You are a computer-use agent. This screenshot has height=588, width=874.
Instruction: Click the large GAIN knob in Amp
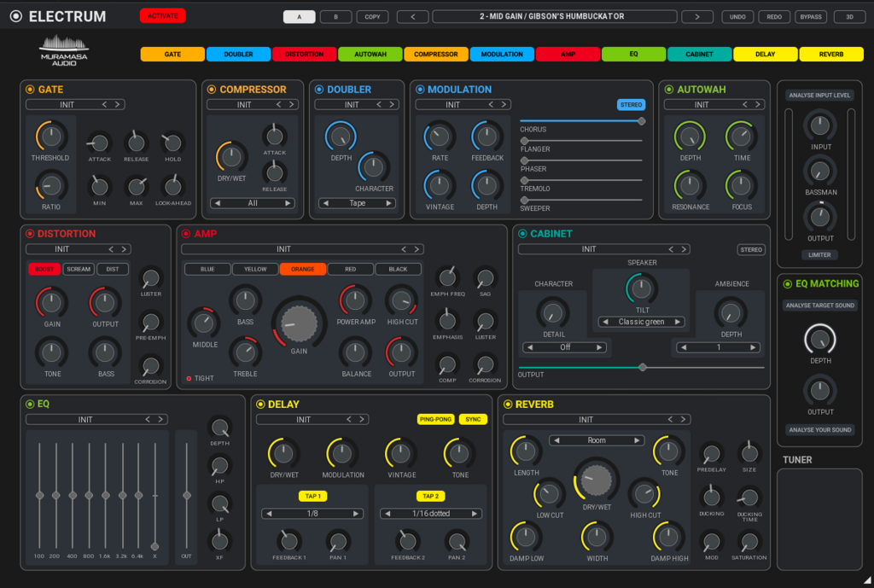(x=300, y=323)
